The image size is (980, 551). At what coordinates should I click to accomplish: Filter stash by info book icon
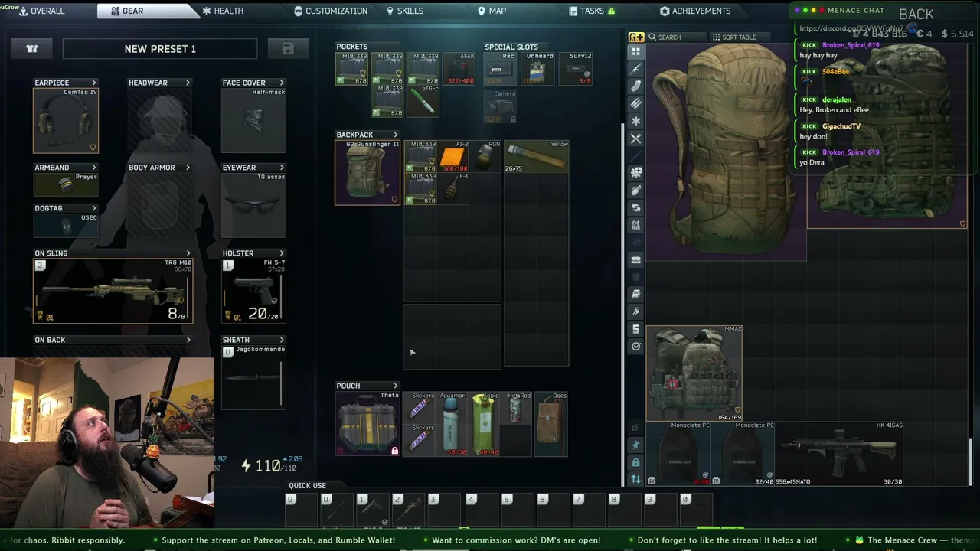[x=635, y=295]
